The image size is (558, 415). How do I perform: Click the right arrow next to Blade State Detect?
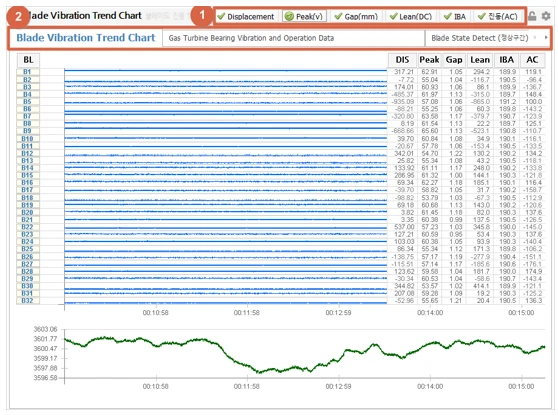pyautogui.click(x=546, y=37)
